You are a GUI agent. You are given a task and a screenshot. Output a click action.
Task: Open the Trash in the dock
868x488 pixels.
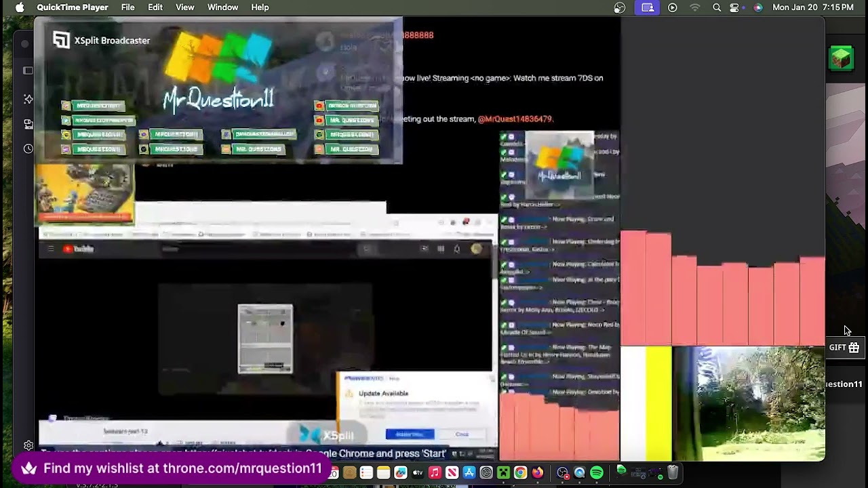(673, 472)
